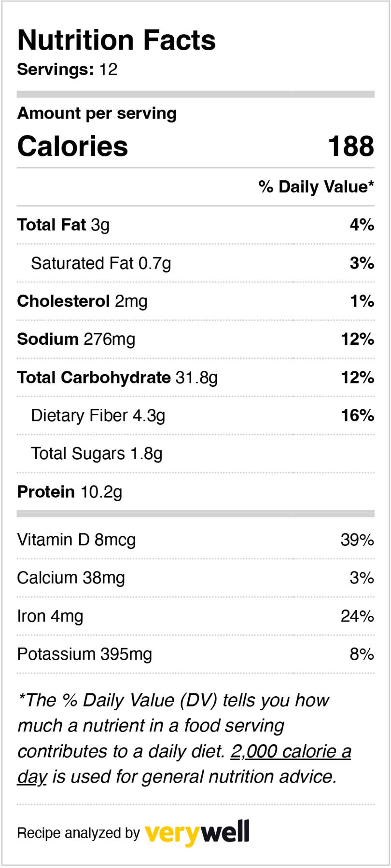This screenshot has height=868, width=391.
Task: Click the "Recipe analyzed by" text
Action: point(78,833)
